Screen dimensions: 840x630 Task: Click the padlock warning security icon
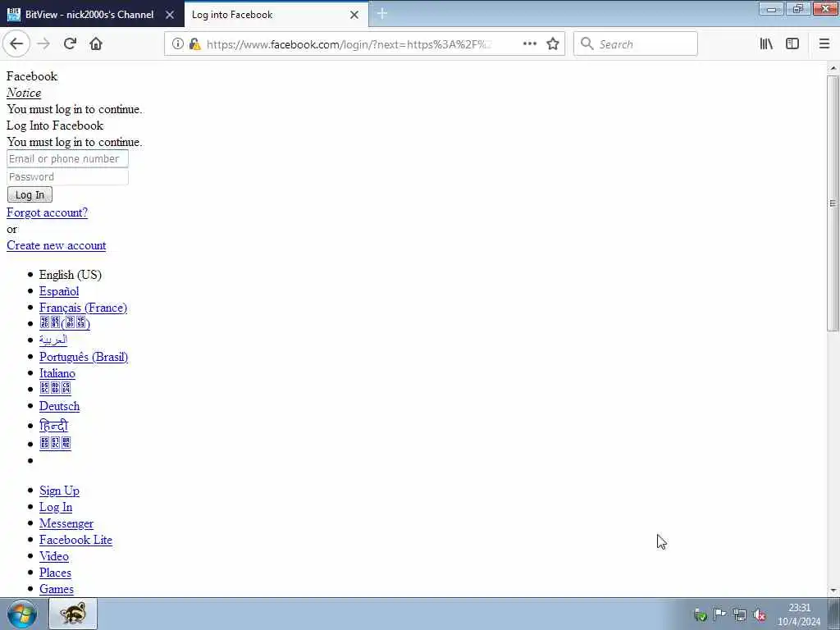[195, 44]
